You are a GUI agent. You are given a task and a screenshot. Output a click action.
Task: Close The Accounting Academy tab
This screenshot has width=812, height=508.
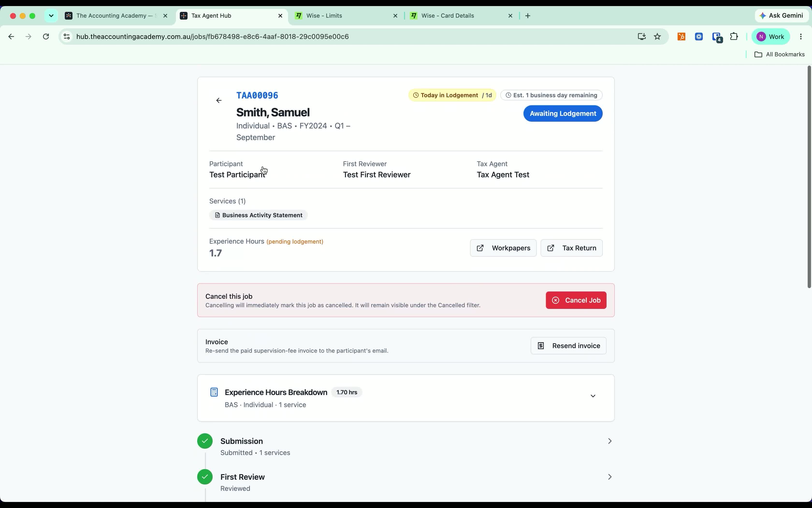pos(165,16)
